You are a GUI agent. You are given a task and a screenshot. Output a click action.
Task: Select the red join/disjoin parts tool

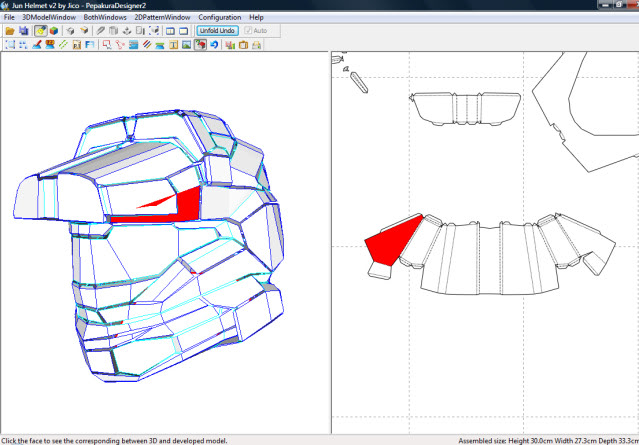(120, 44)
